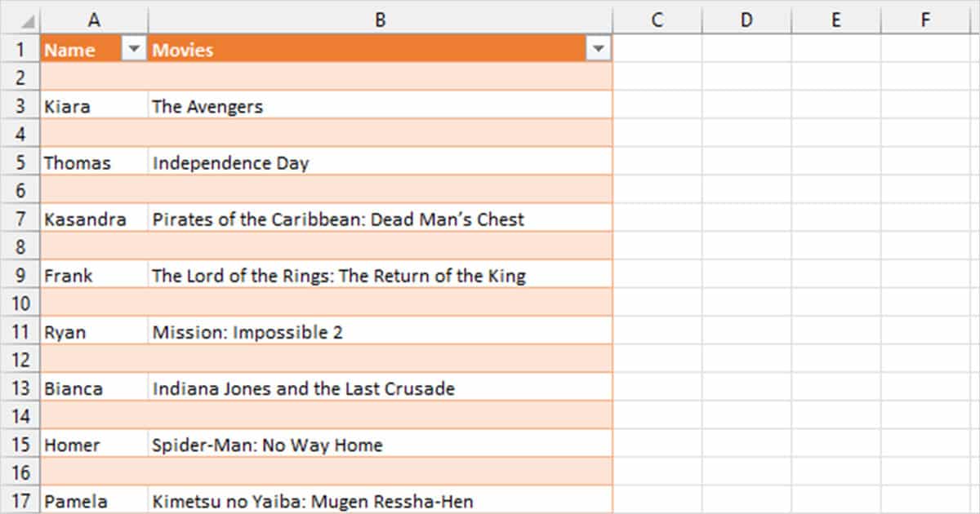Open the Name column filter dropdown

134,49
